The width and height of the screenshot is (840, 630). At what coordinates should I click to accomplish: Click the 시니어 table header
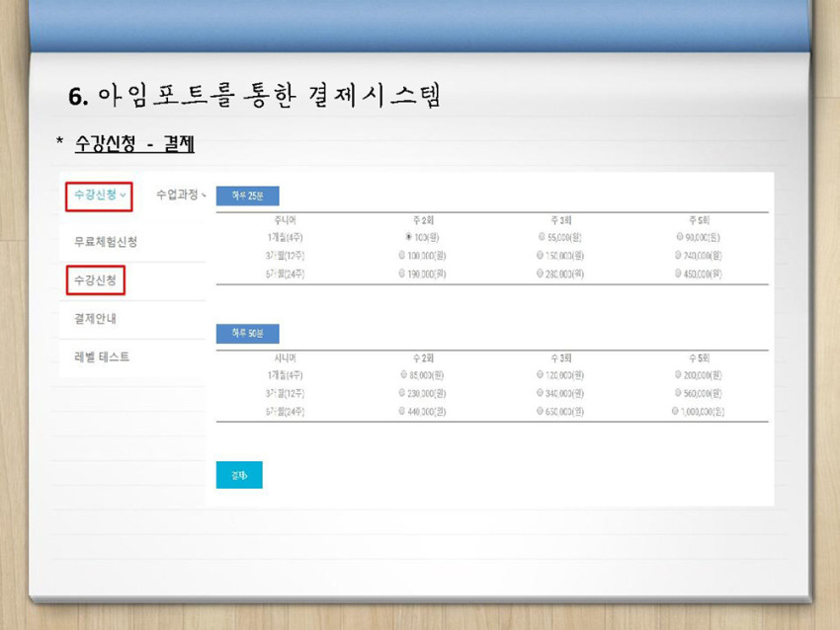pos(285,358)
